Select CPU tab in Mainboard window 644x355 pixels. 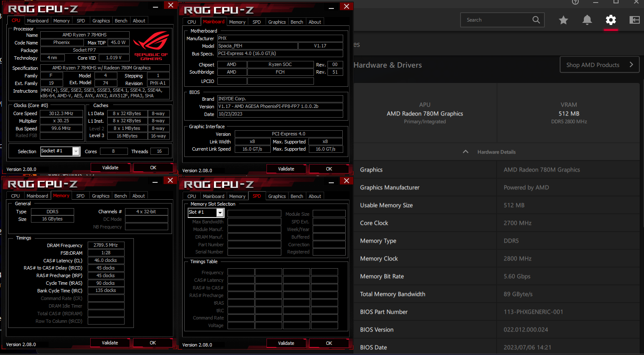tap(192, 22)
